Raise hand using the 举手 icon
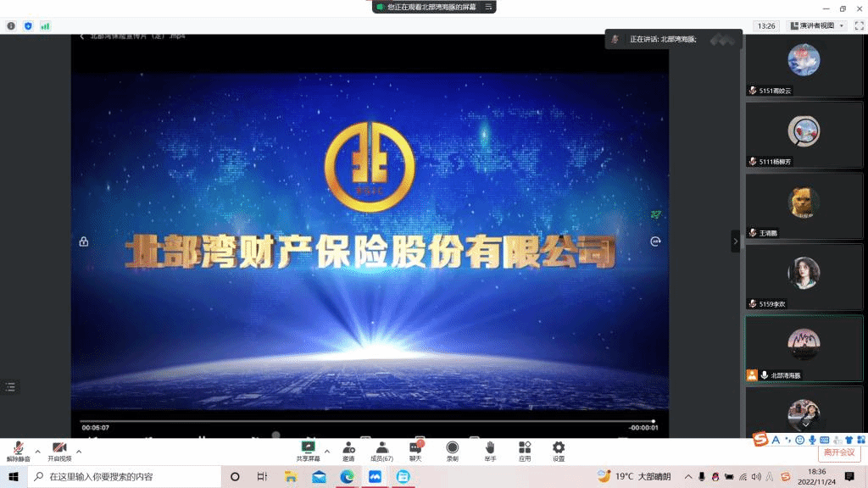The image size is (868, 488). 490,449
